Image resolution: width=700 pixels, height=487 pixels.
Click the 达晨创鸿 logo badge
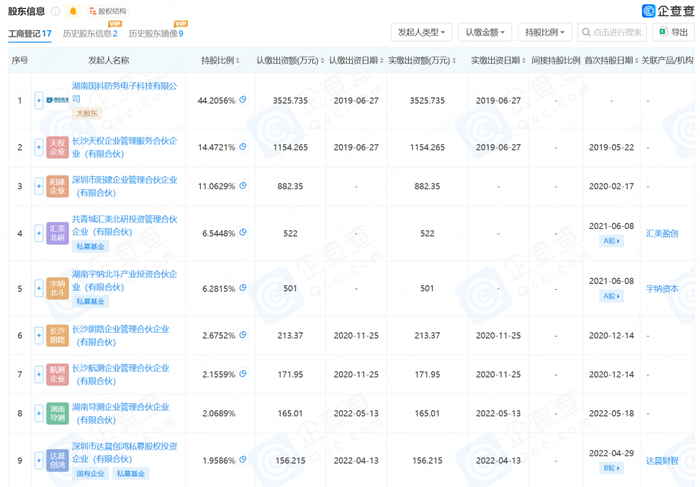tap(58, 460)
